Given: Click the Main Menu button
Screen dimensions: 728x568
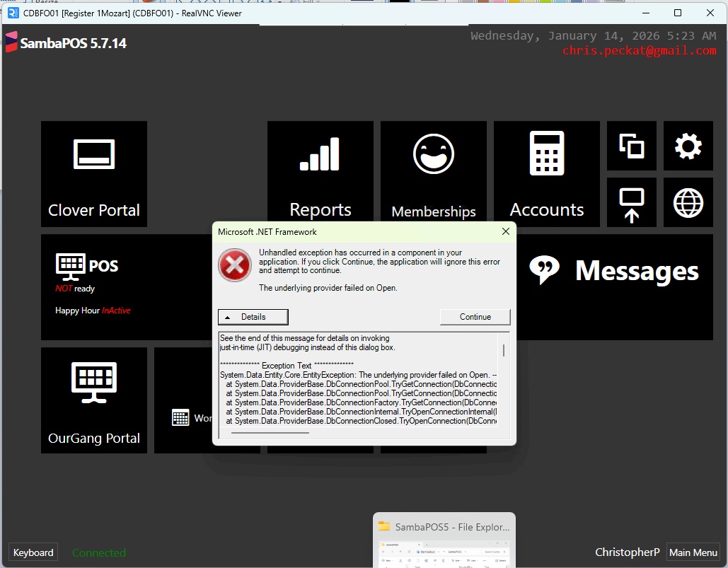Looking at the screenshot, I should pos(693,552).
